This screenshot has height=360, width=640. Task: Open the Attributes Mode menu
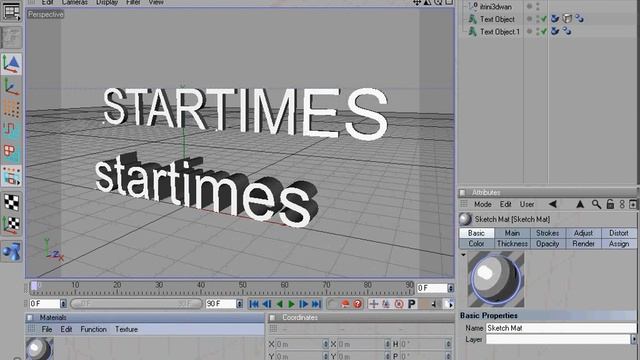coord(482,204)
